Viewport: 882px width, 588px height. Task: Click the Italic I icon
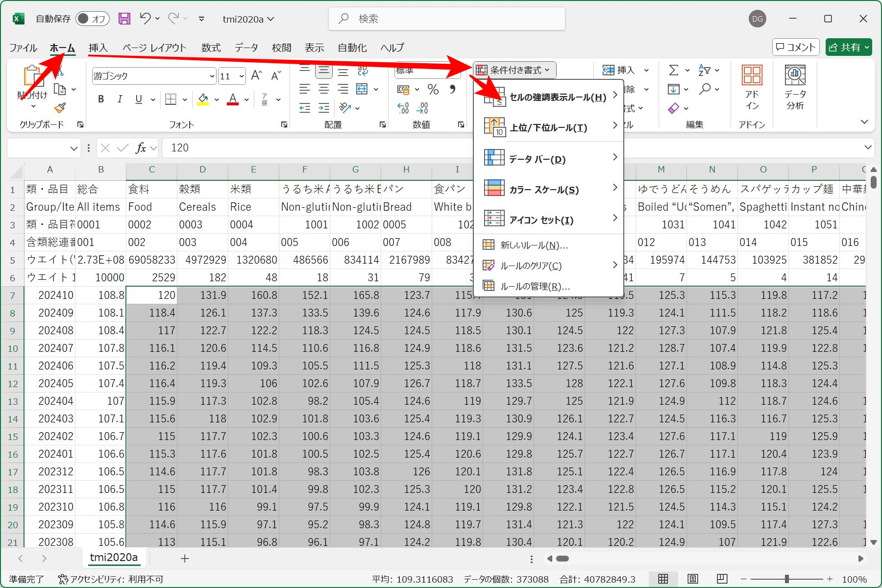click(120, 99)
